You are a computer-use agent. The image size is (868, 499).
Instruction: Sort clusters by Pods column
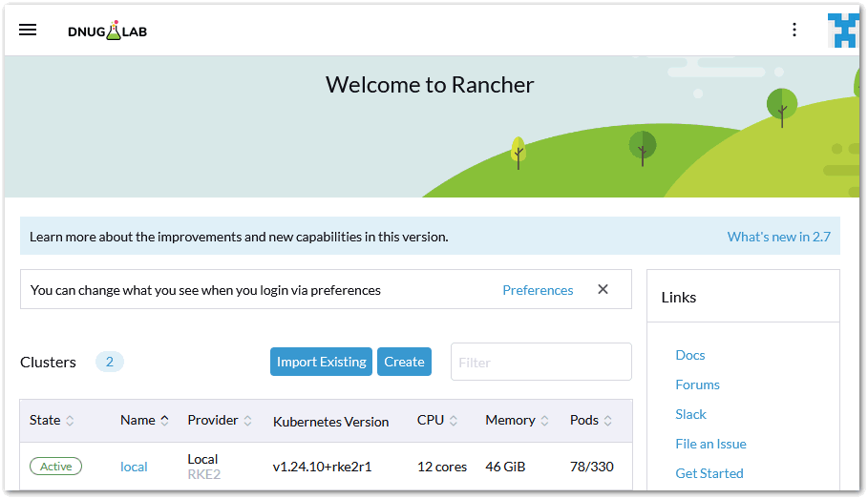click(591, 421)
